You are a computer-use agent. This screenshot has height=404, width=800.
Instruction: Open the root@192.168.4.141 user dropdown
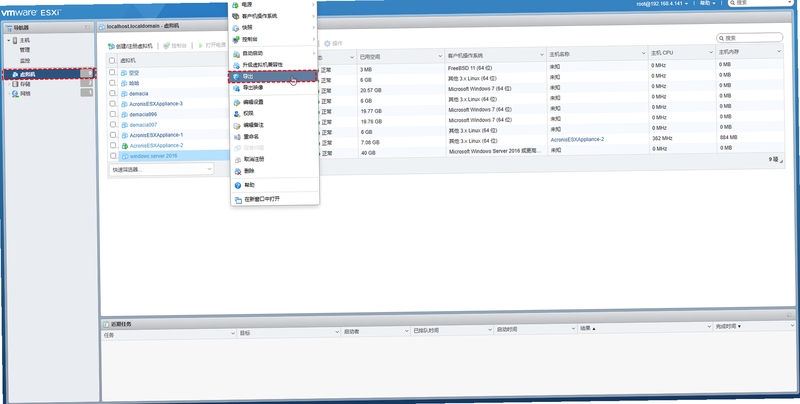[x=662, y=4]
